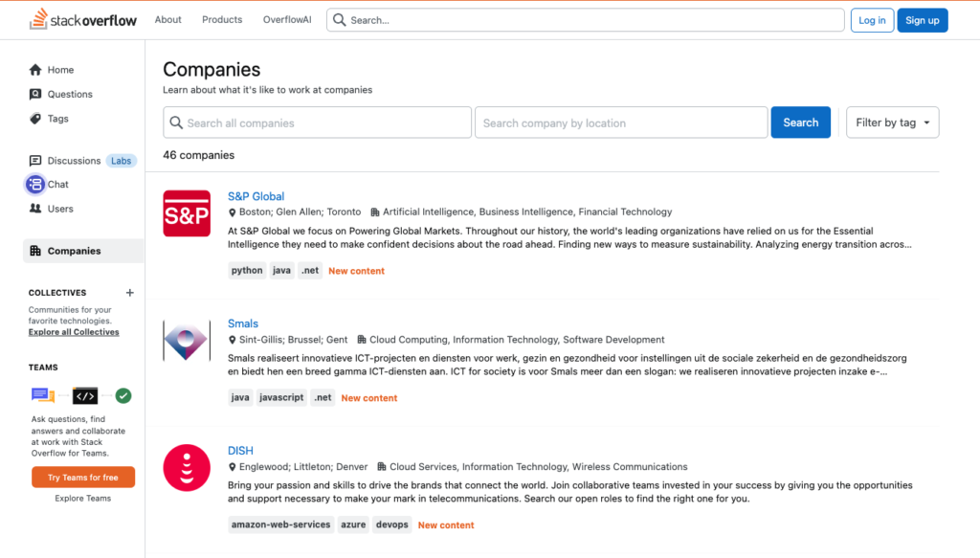The height and width of the screenshot is (558, 980).
Task: Click Try Teams for free button
Action: (x=83, y=478)
